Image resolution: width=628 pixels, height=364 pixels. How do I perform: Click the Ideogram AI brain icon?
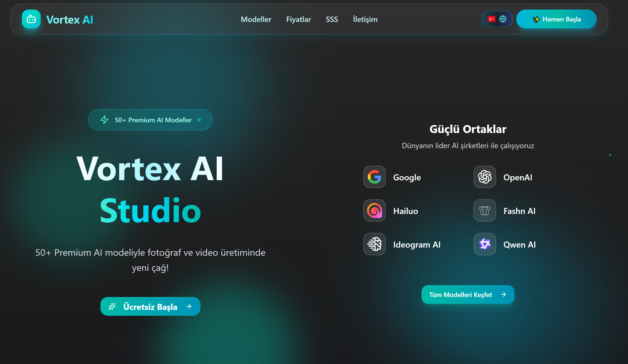point(374,244)
